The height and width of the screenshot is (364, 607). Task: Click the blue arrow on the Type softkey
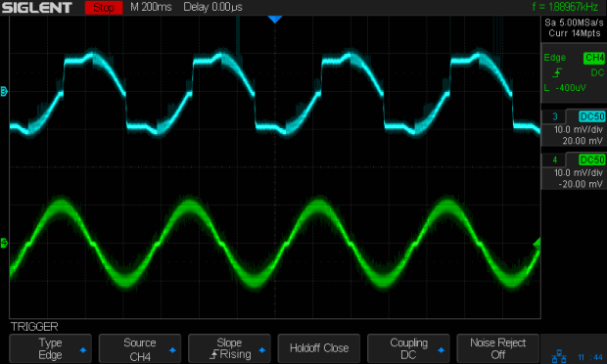pos(83,350)
